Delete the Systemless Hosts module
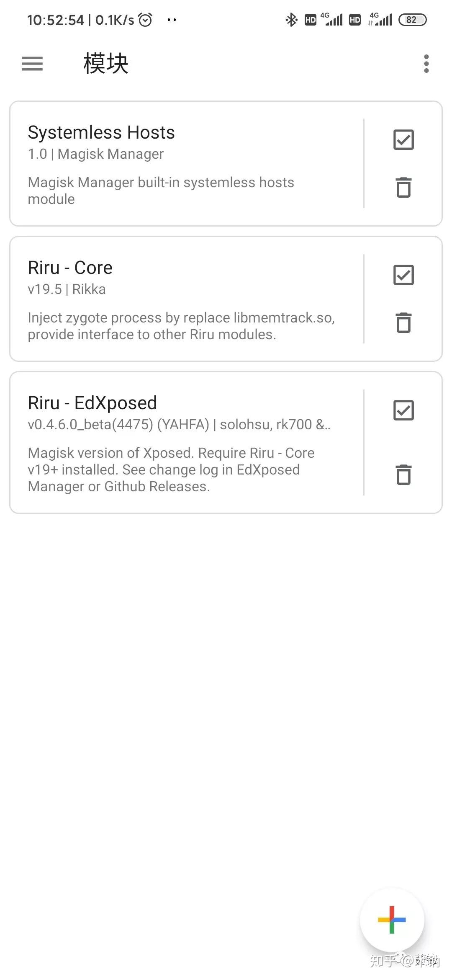452x980 pixels. pyautogui.click(x=403, y=187)
